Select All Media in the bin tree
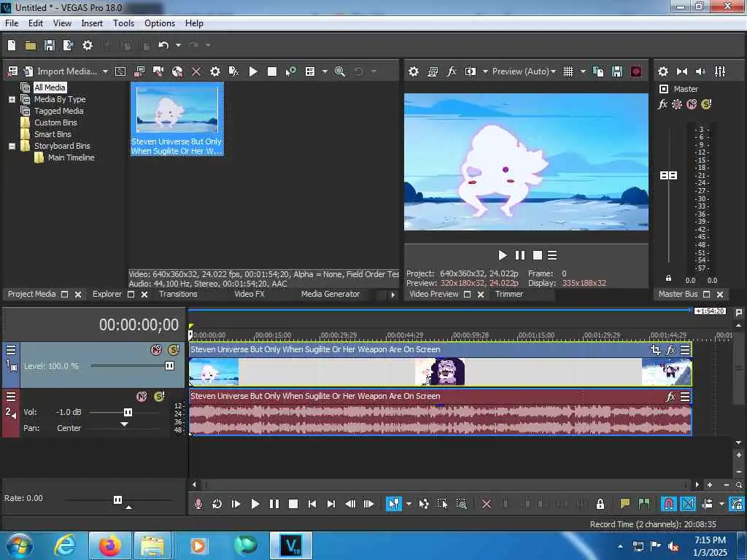 pos(50,87)
